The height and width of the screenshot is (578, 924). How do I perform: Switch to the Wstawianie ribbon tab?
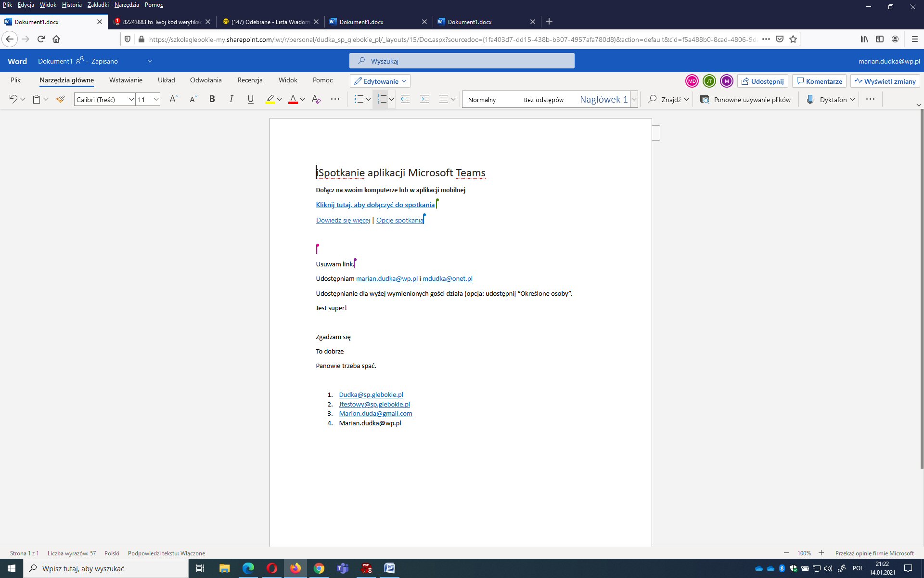pos(126,80)
